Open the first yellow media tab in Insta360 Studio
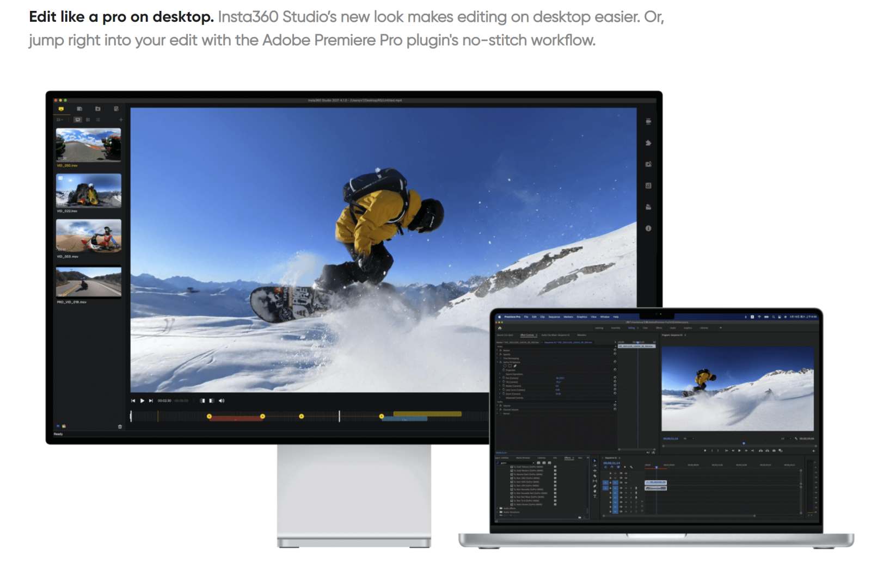The height and width of the screenshot is (588, 871). coord(61,109)
